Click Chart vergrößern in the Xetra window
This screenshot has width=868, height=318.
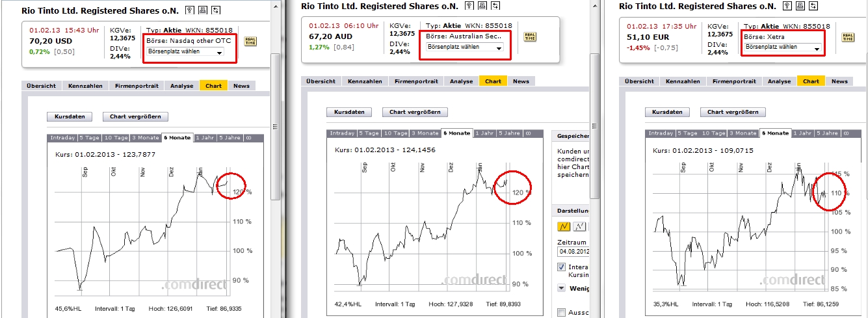tap(733, 113)
